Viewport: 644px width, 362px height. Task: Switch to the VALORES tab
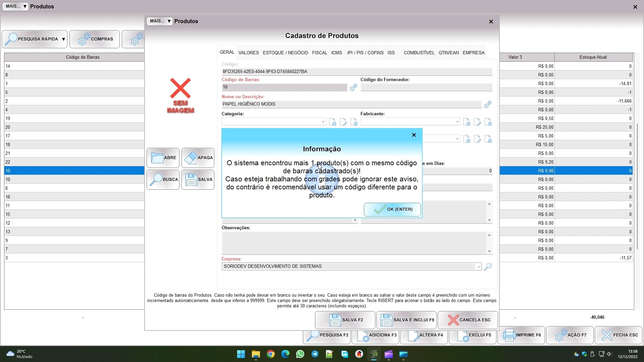pos(249,53)
